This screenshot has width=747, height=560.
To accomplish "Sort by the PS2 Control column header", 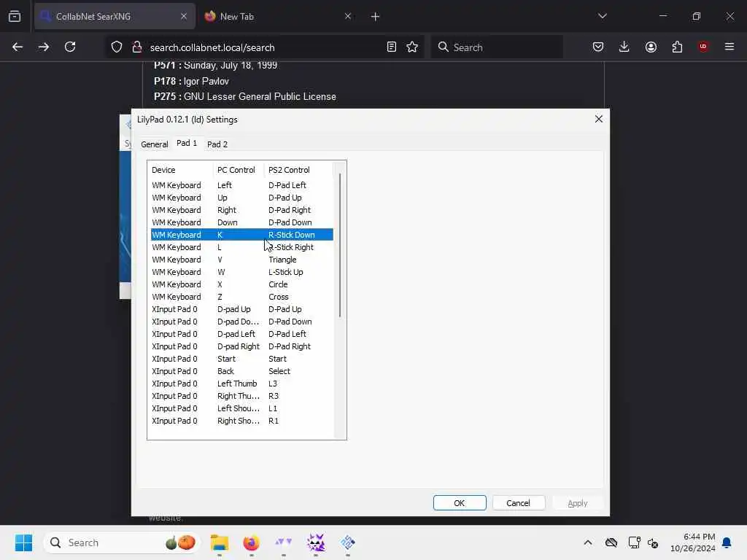I will click(x=298, y=170).
